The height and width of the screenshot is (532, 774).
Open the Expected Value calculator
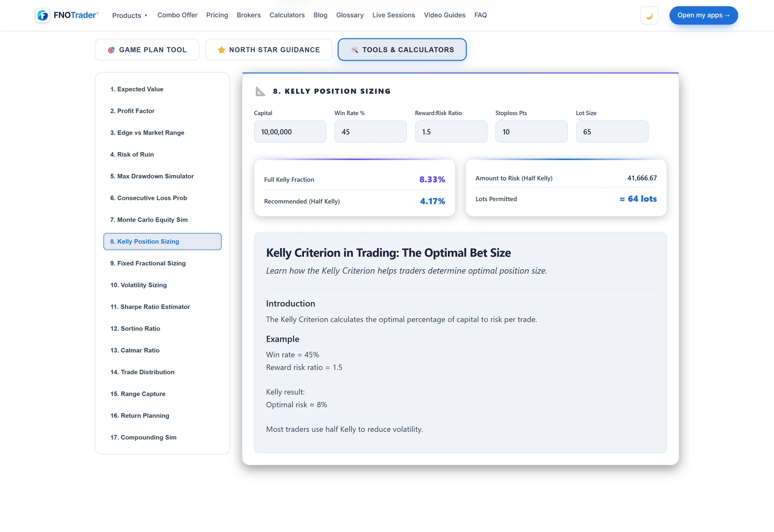click(x=162, y=89)
